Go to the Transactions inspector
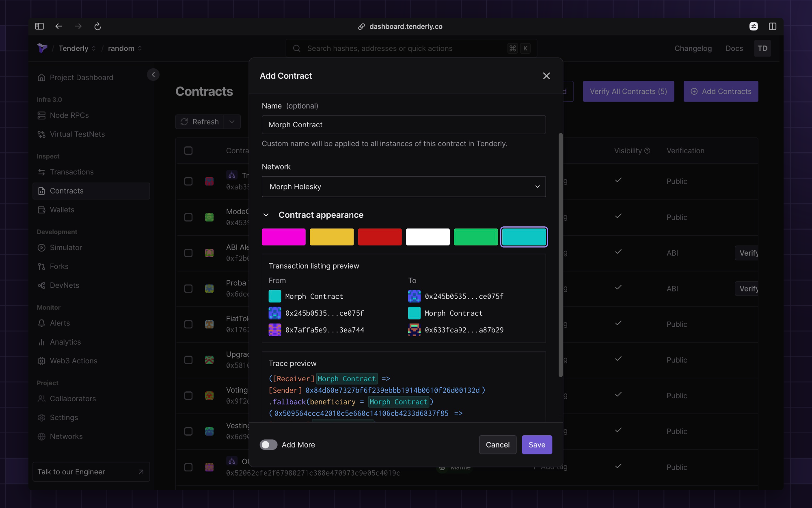The image size is (812, 508). [71, 172]
